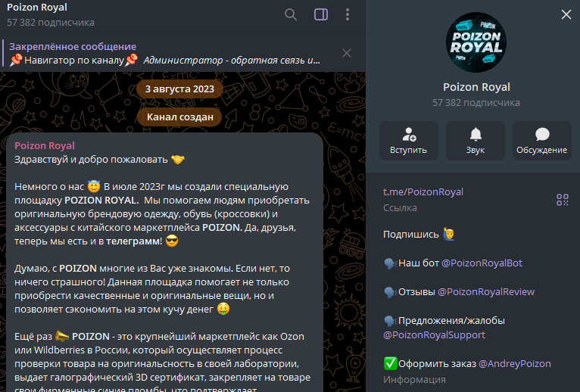Click the Подпишись text in channel description
Image resolution: width=580 pixels, height=392 pixels.
tap(411, 235)
